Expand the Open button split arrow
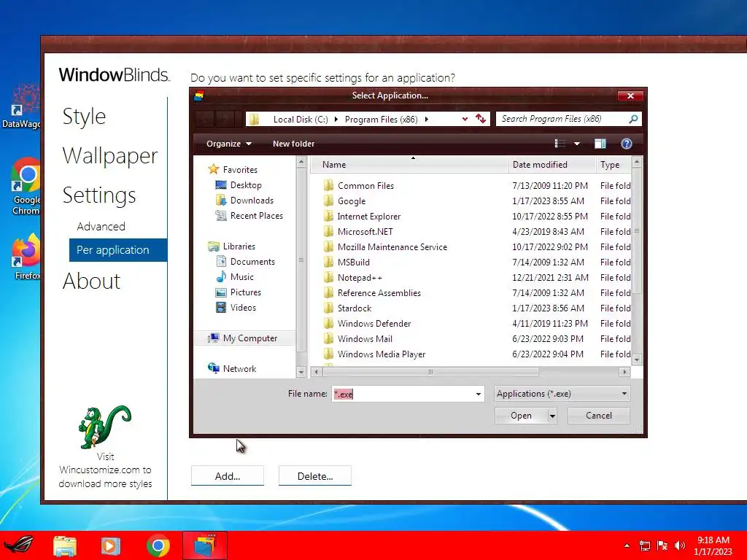This screenshot has height=560, width=747. (x=552, y=416)
